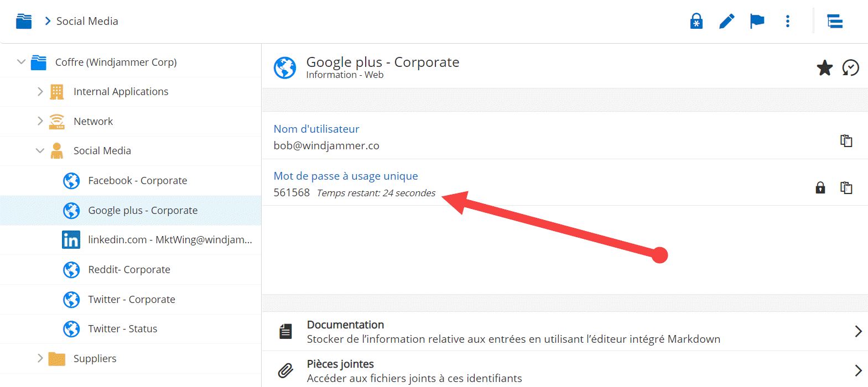
Task: Click the root vault folder icon in breadcrumb
Action: pyautogui.click(x=24, y=22)
